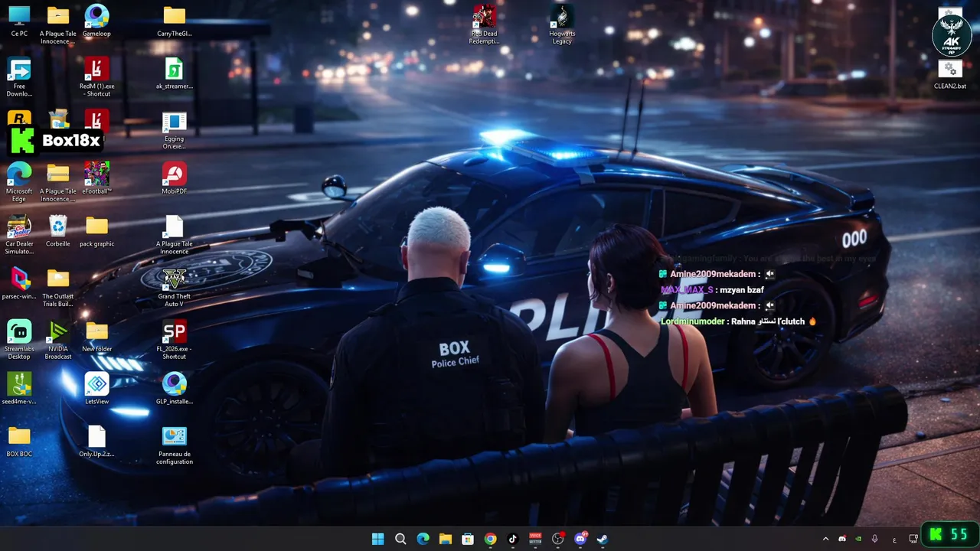Viewport: 980px width, 551px height.
Task: Select the CLEAN2.bat file
Action: [950, 74]
